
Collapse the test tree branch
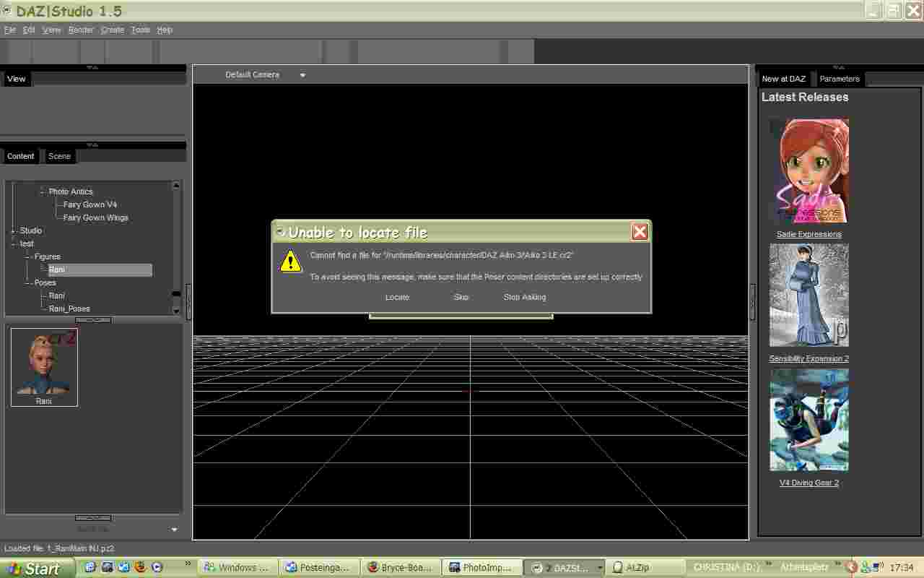click(x=14, y=243)
